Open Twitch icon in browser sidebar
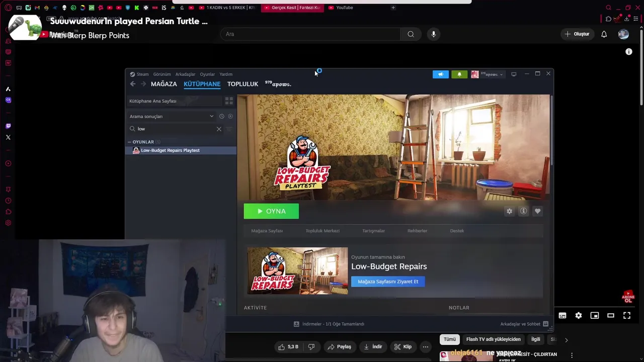This screenshot has width=644, height=362. coord(8,126)
